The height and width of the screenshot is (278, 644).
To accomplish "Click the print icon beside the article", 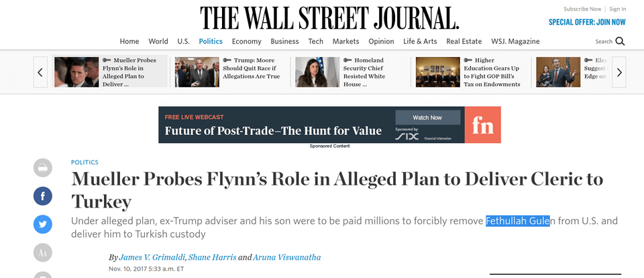I will [x=43, y=168].
